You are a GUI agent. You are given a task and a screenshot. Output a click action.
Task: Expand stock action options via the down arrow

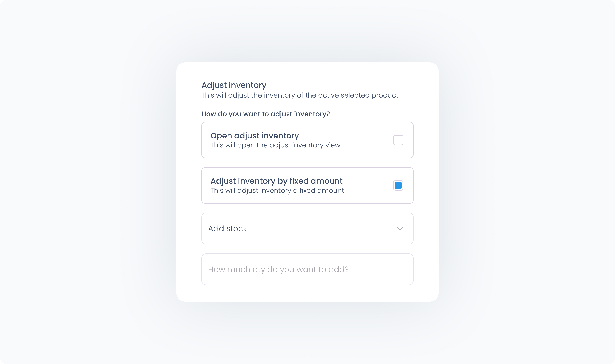(x=400, y=229)
